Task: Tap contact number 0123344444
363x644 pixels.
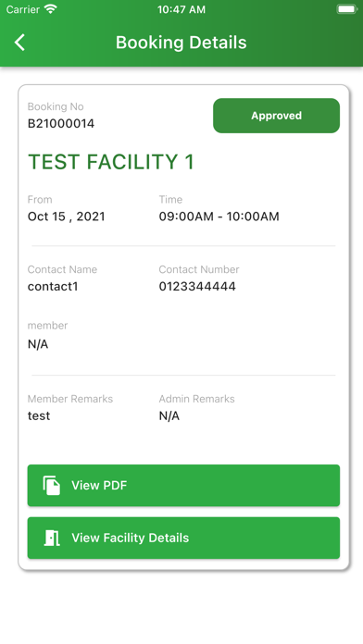Action: click(197, 287)
